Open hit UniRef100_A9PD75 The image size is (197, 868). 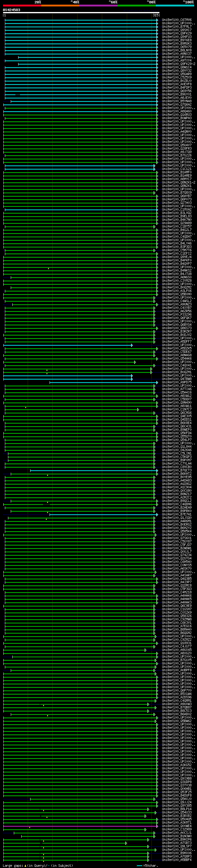point(176,382)
